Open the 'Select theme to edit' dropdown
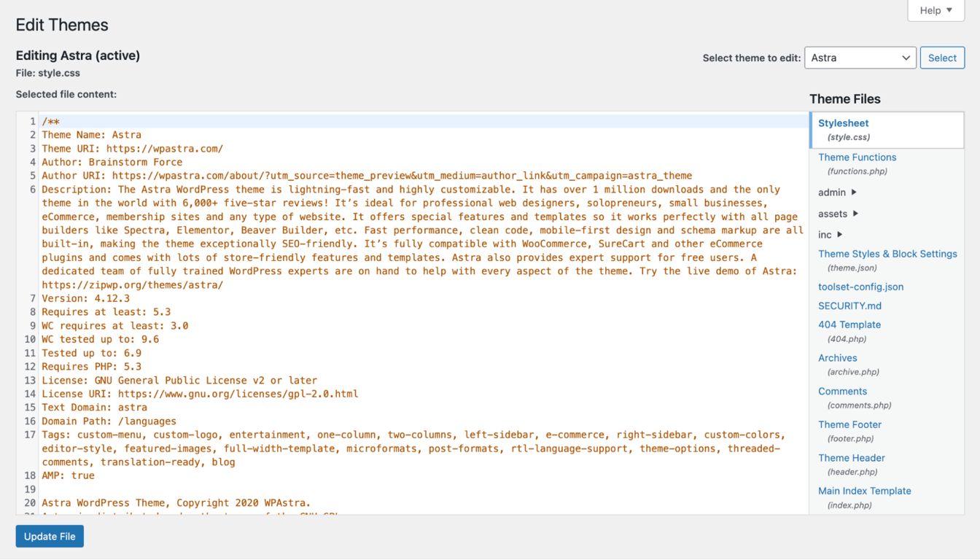 click(x=860, y=58)
